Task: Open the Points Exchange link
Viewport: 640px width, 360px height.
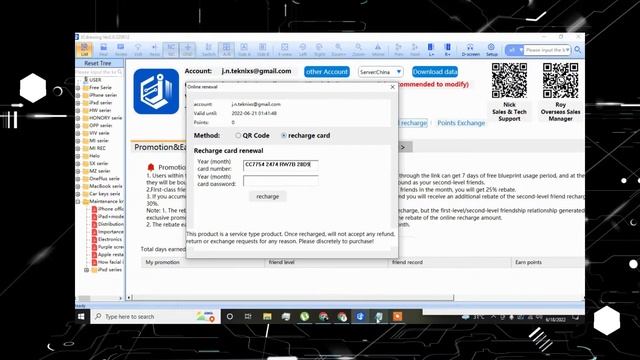Action: point(461,123)
